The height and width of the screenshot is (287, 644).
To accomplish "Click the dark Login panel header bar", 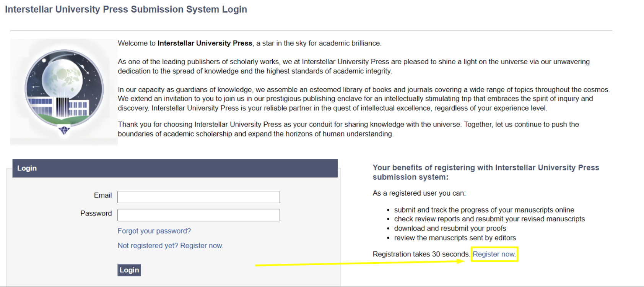I will [x=175, y=168].
